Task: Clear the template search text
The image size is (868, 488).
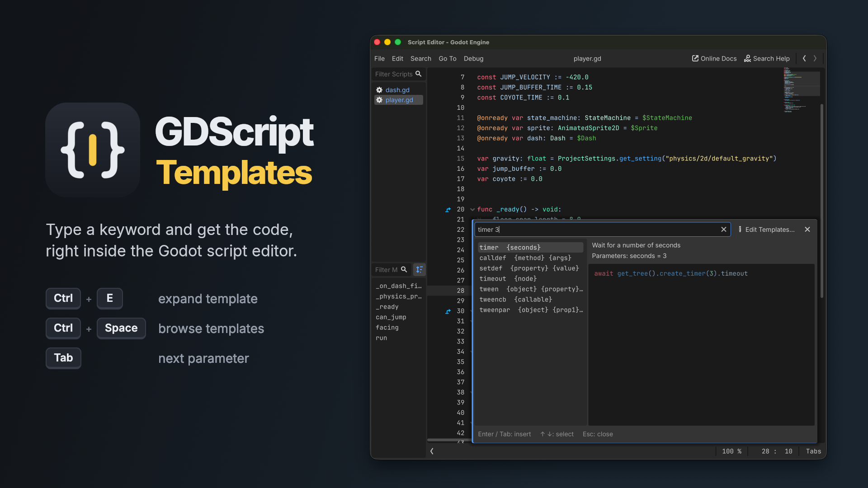Action: tap(724, 230)
